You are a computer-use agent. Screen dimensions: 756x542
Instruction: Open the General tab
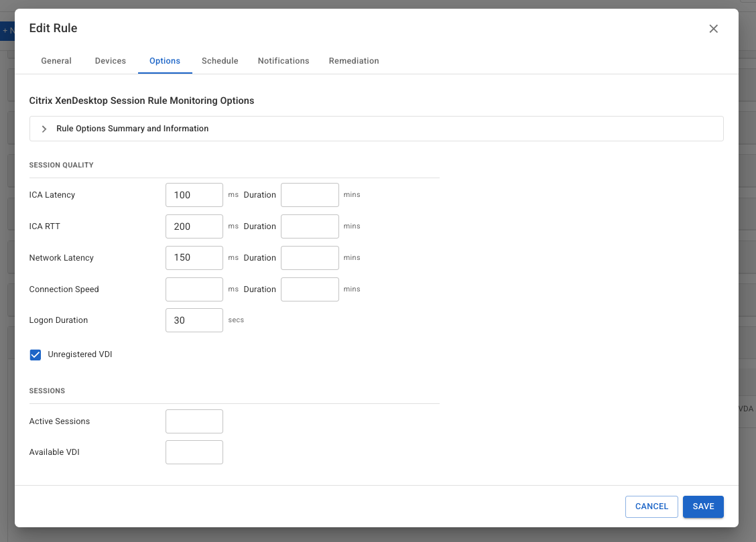click(x=56, y=61)
